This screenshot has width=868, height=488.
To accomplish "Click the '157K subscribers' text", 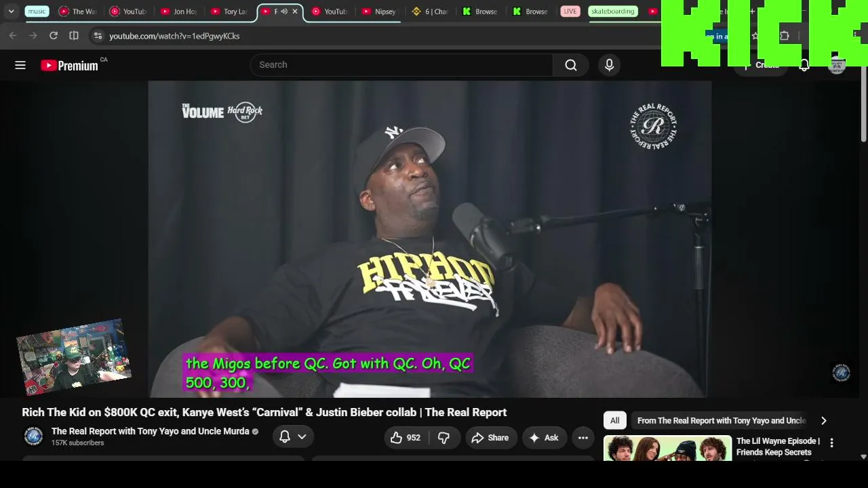I will 78,443.
